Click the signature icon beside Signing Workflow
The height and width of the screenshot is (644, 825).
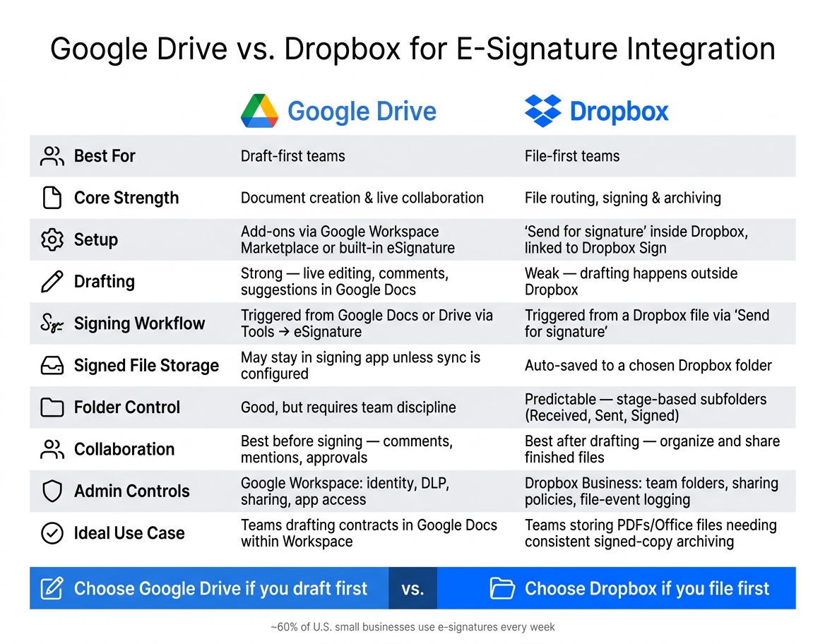tap(52, 323)
